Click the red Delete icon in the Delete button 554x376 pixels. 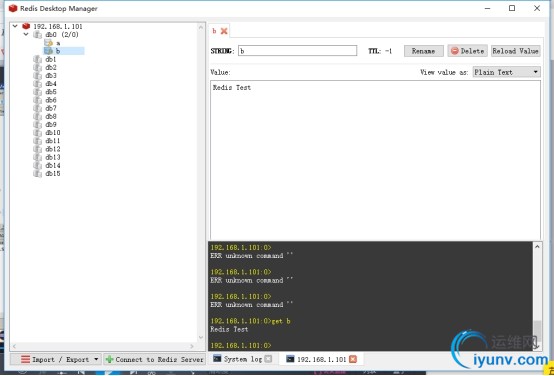(x=455, y=51)
